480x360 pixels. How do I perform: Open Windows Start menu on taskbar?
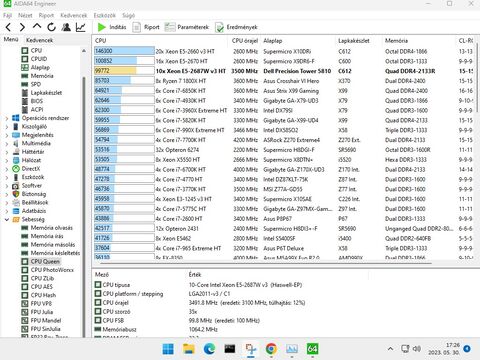168,349
